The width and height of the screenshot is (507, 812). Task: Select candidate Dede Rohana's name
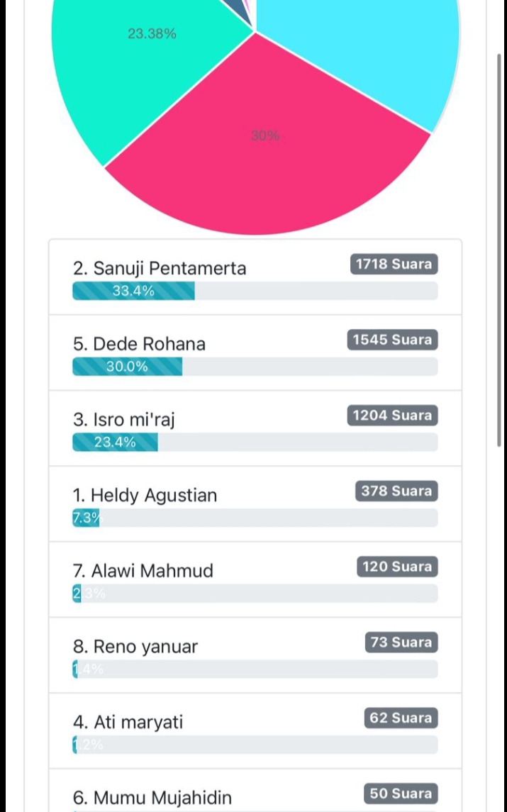(139, 344)
